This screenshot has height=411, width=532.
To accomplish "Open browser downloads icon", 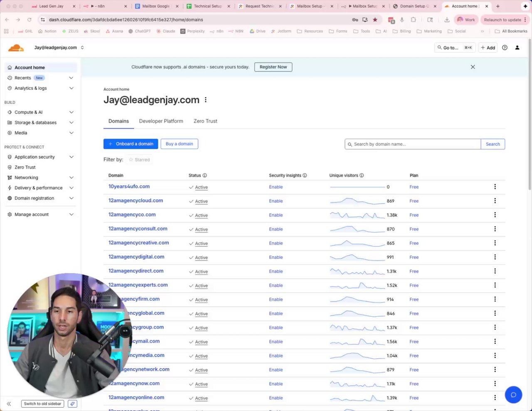I will (x=447, y=20).
